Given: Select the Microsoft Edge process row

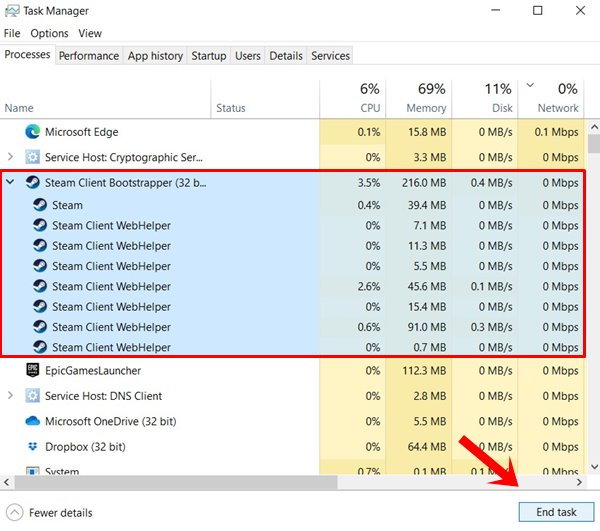Looking at the screenshot, I should (292, 132).
